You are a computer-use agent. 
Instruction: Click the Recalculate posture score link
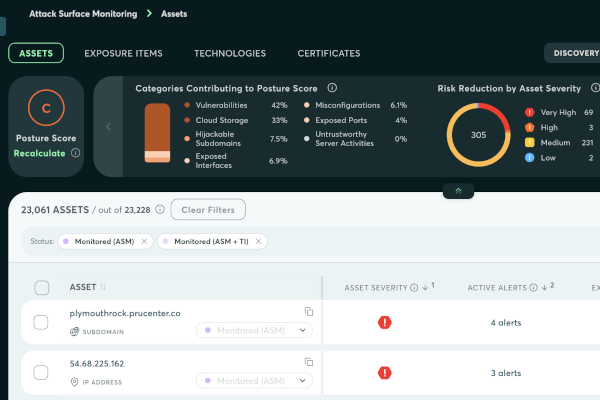tap(40, 153)
